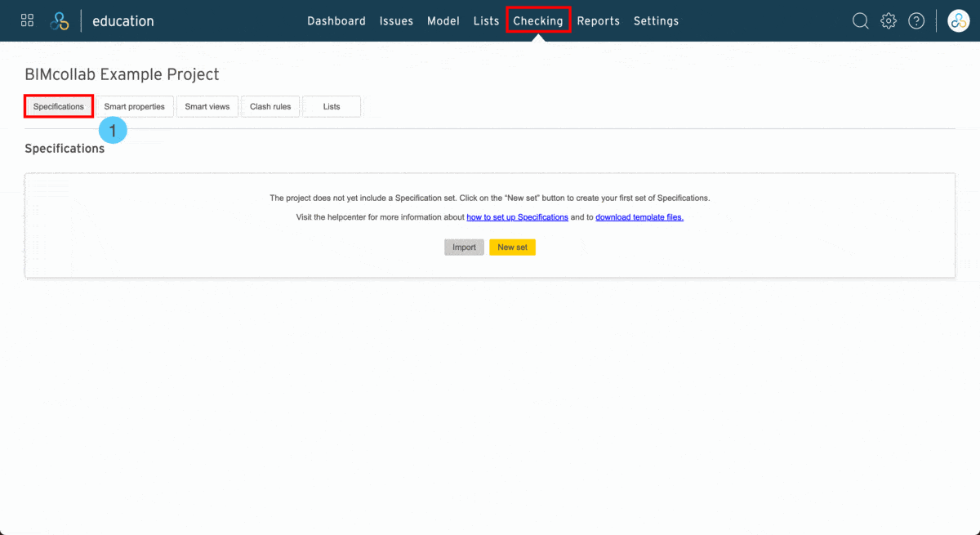The image size is (980, 535).
Task: Select the Model menu item
Action: tap(443, 20)
